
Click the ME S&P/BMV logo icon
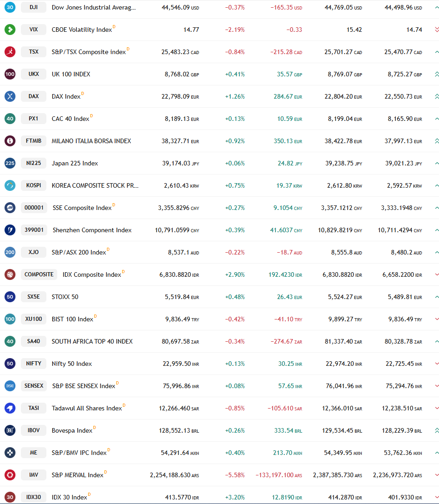pyautogui.click(x=10, y=452)
